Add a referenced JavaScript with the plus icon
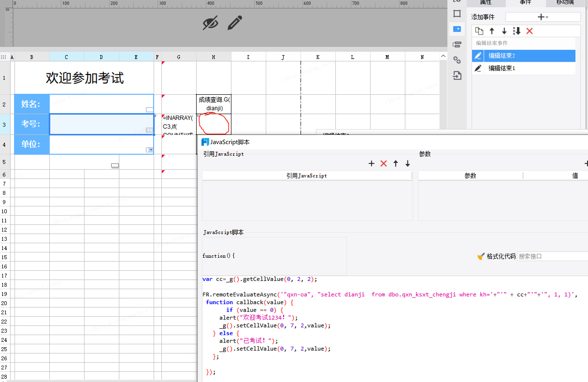 click(371, 163)
